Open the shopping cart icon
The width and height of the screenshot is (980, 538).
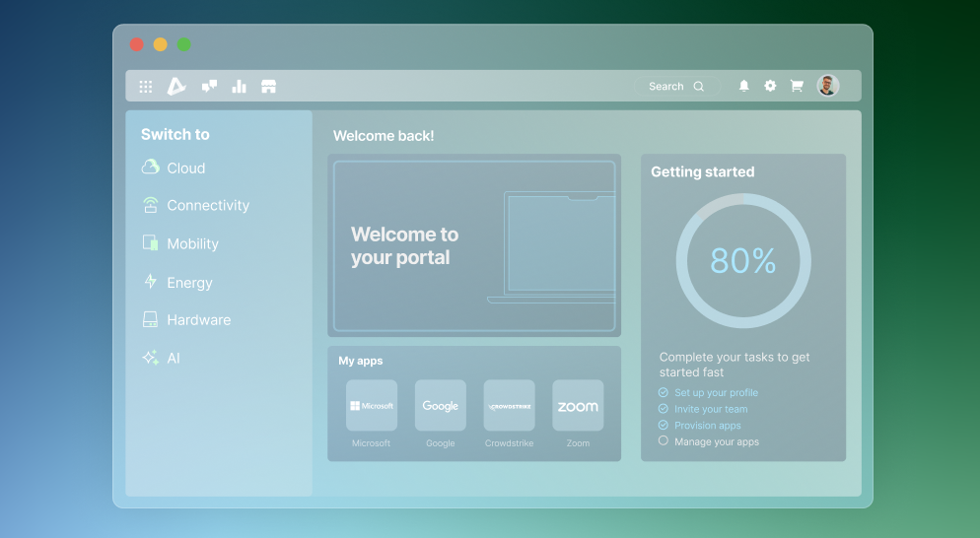coord(797,86)
